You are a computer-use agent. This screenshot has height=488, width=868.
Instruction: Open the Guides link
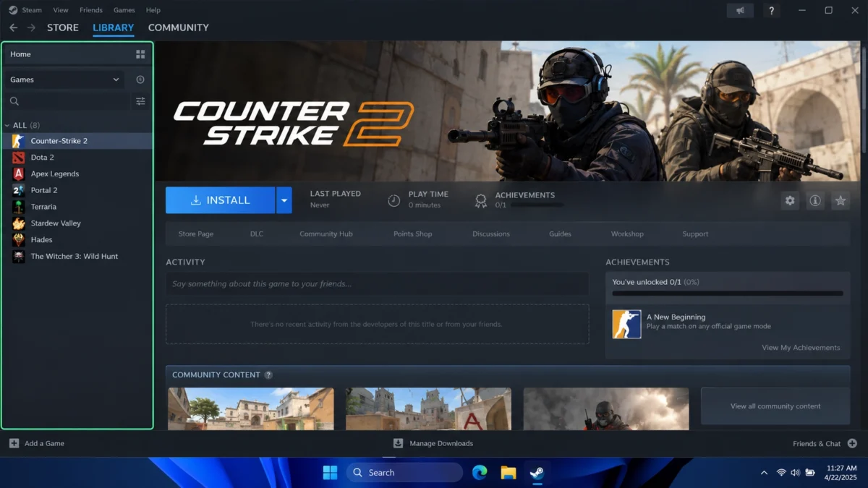tap(560, 234)
